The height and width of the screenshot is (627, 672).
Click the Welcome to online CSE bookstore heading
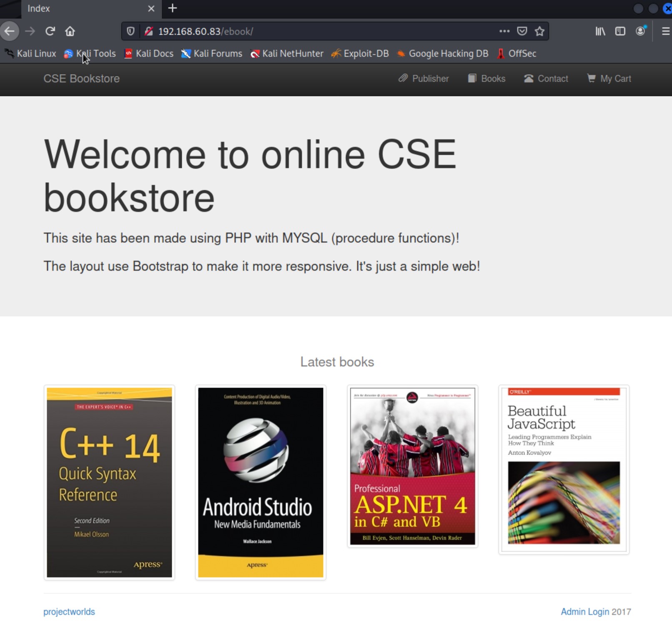250,176
